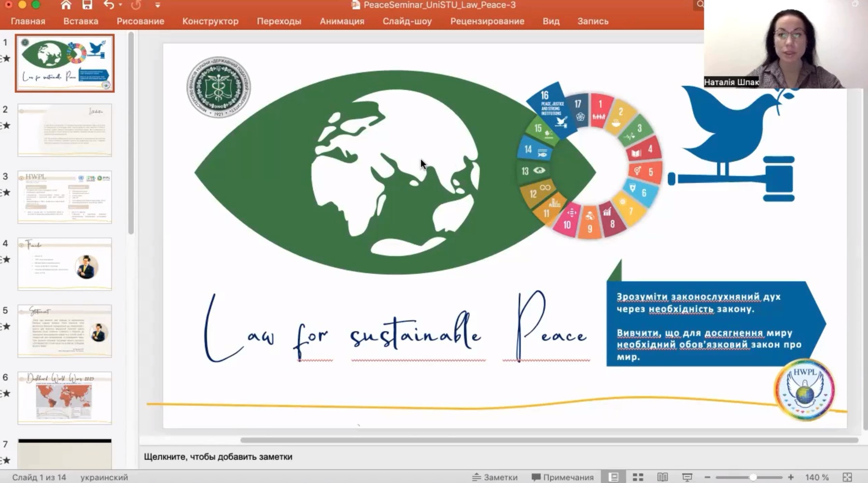Select the HWPL round logo on the slide
868x483 pixels.
804,389
